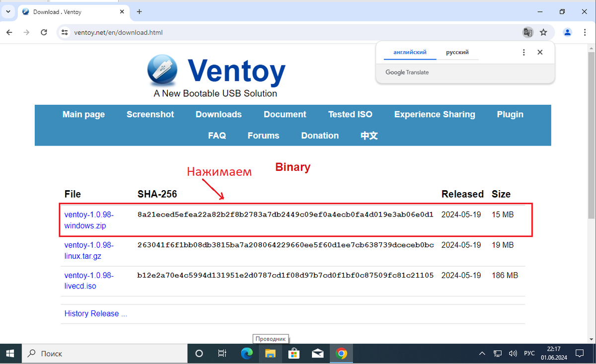Open the tab search dropdown arrow
596x364 pixels.
[x=8, y=11]
